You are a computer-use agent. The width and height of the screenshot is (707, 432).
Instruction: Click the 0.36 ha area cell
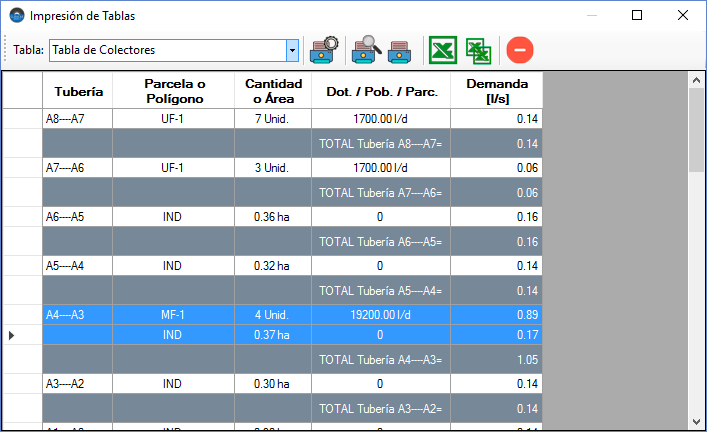click(x=273, y=217)
